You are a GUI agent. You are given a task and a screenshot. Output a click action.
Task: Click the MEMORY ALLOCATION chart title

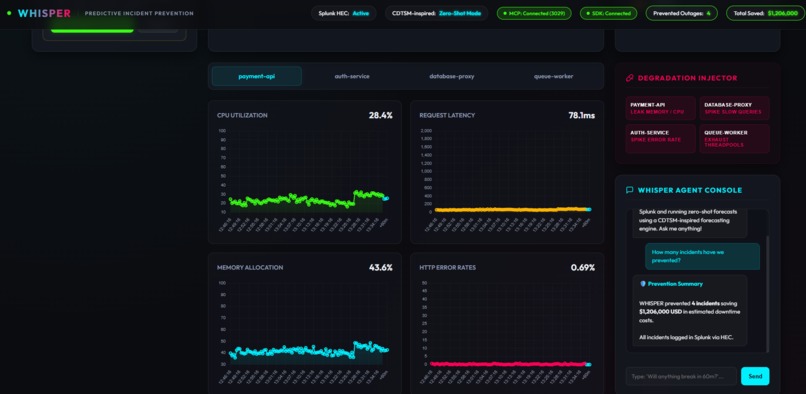click(250, 268)
